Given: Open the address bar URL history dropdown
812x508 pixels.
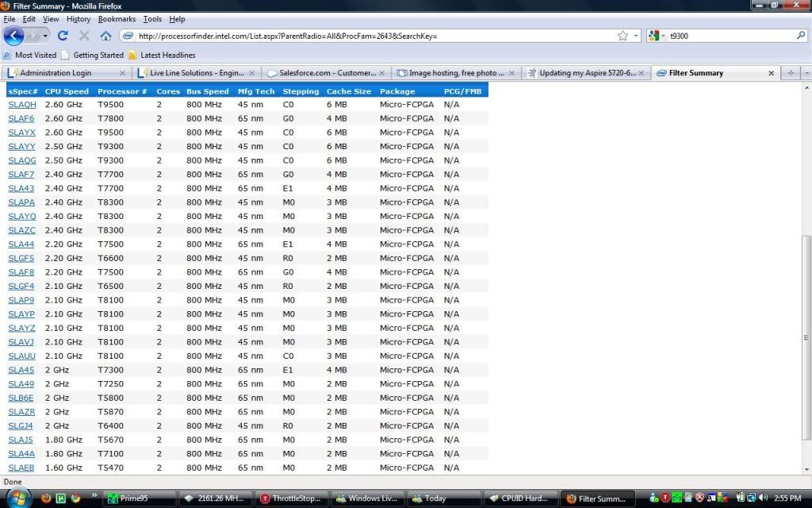Looking at the screenshot, I should pyautogui.click(x=637, y=36).
